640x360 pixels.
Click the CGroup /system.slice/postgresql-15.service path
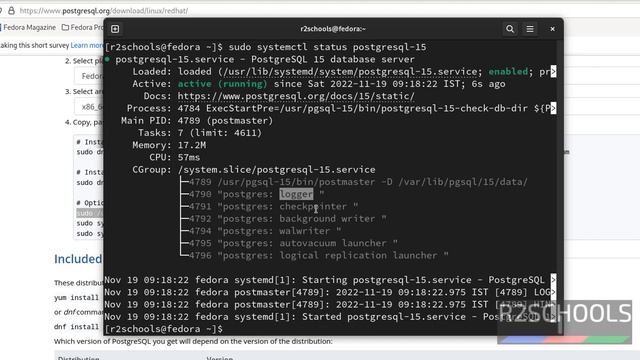(x=276, y=169)
